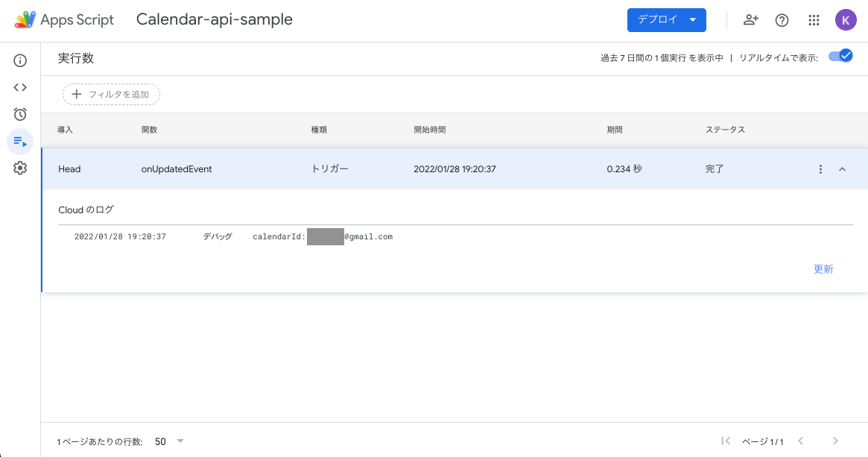The height and width of the screenshot is (457, 868).
Task: Open the code Editor from sidebar
Action: pos(20,87)
